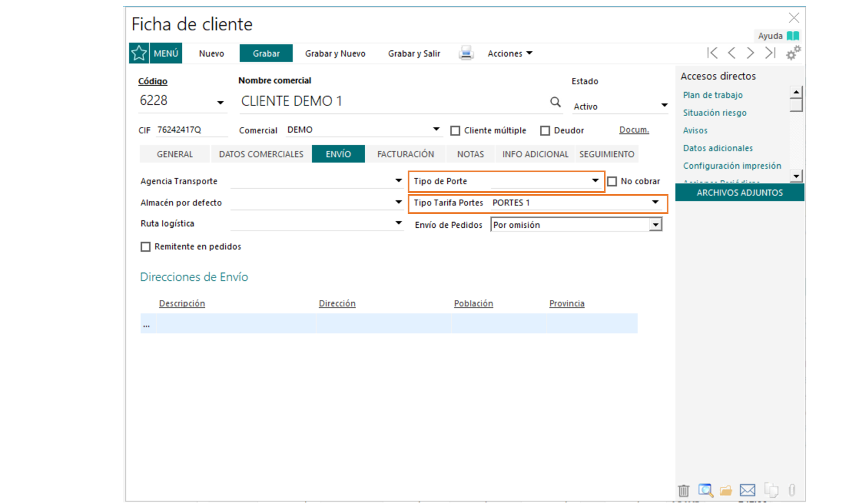Enable the Cliente múltiple checkbox

[x=455, y=131]
